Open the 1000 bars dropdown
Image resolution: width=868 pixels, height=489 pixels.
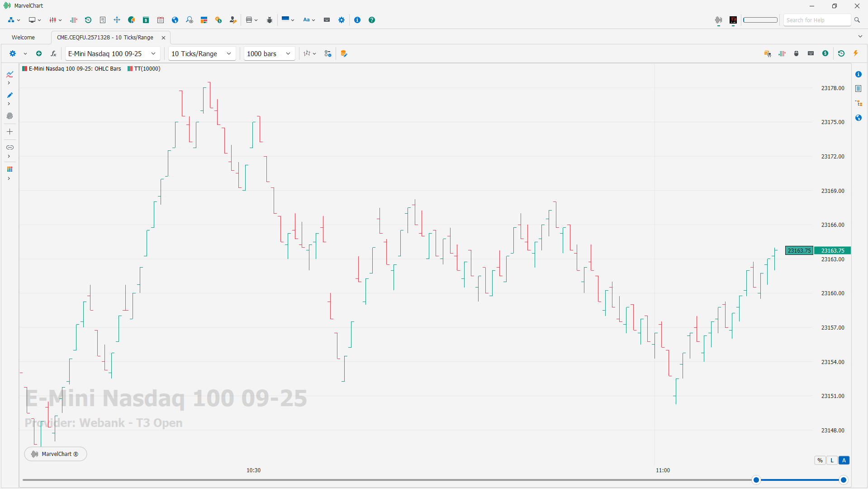click(269, 53)
